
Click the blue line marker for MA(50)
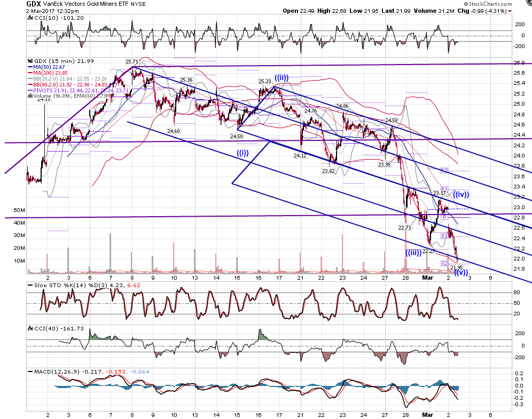tap(30, 67)
